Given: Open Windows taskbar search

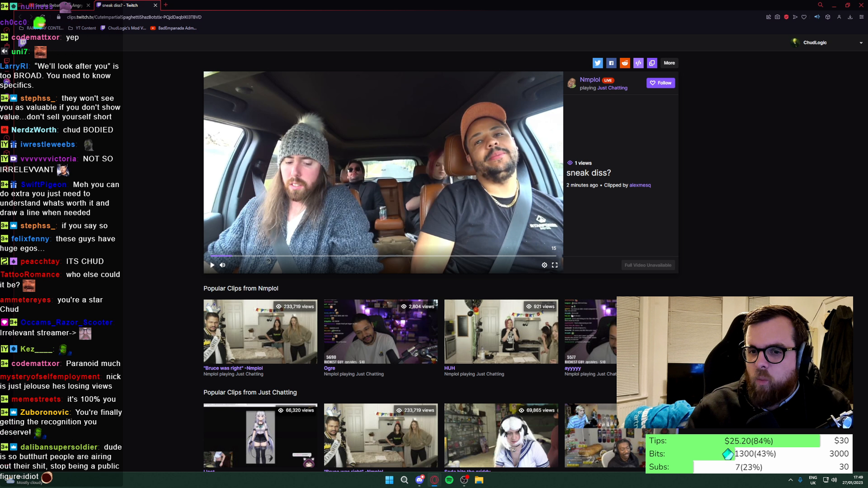Looking at the screenshot, I should tap(404, 480).
